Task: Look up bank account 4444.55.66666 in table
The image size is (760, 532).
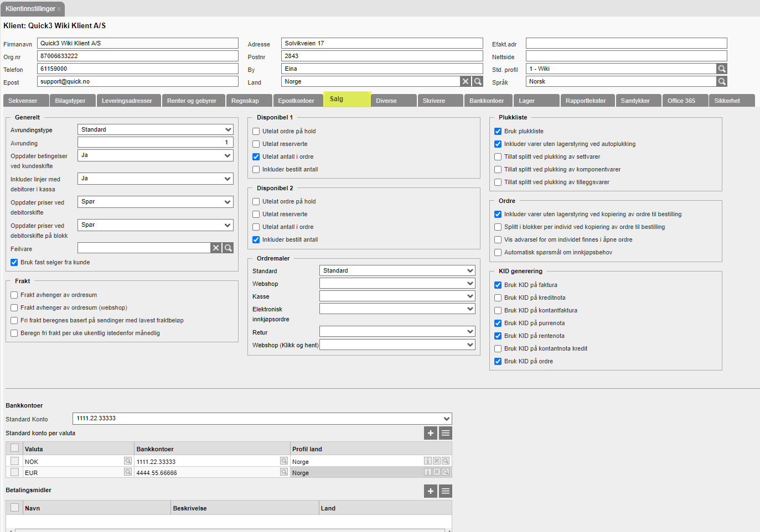Action: (284, 472)
